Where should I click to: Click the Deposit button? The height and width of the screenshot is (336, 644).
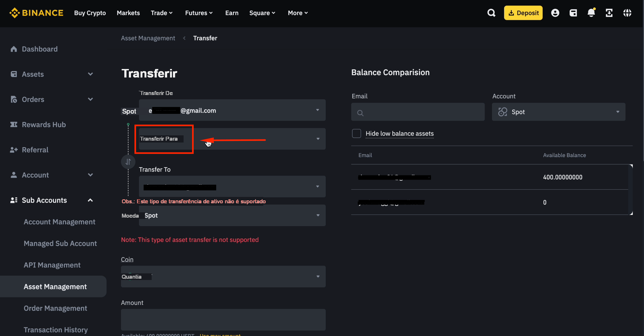[523, 13]
